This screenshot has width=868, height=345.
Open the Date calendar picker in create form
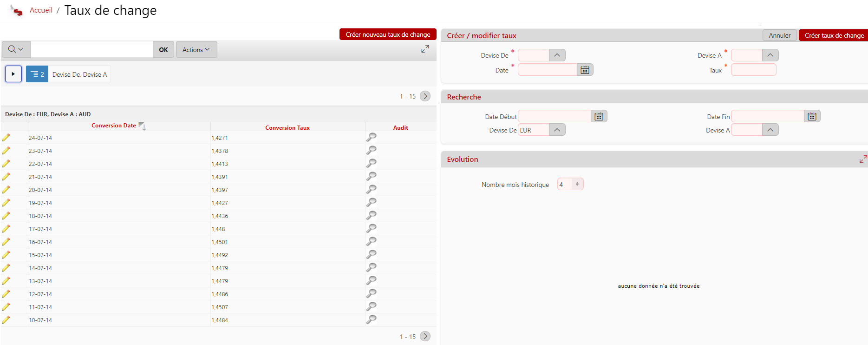click(585, 70)
